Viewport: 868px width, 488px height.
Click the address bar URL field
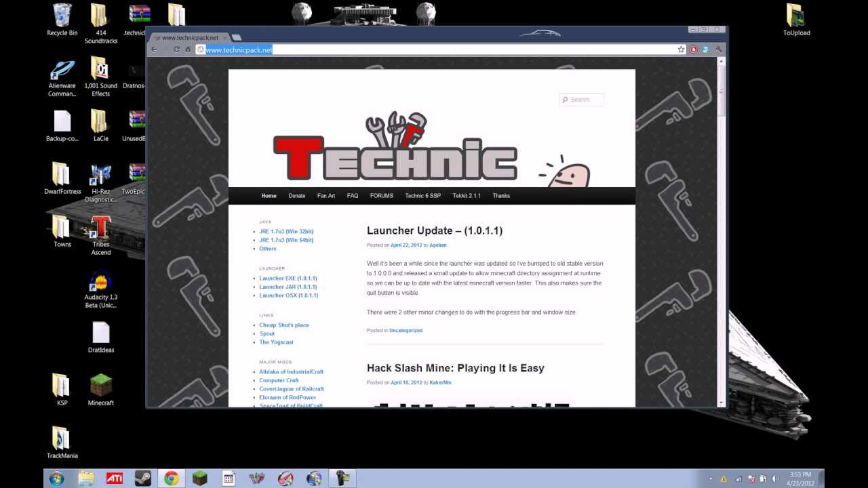[x=441, y=49]
